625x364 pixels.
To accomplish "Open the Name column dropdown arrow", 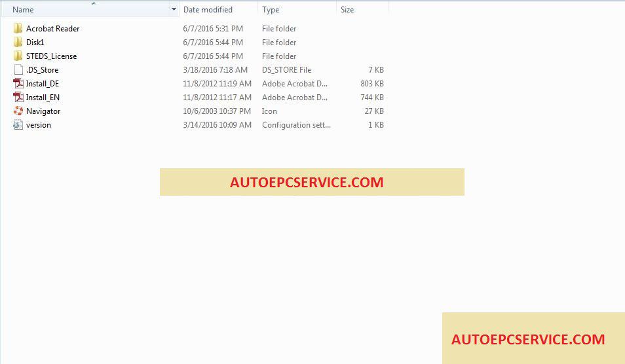I will (174, 9).
